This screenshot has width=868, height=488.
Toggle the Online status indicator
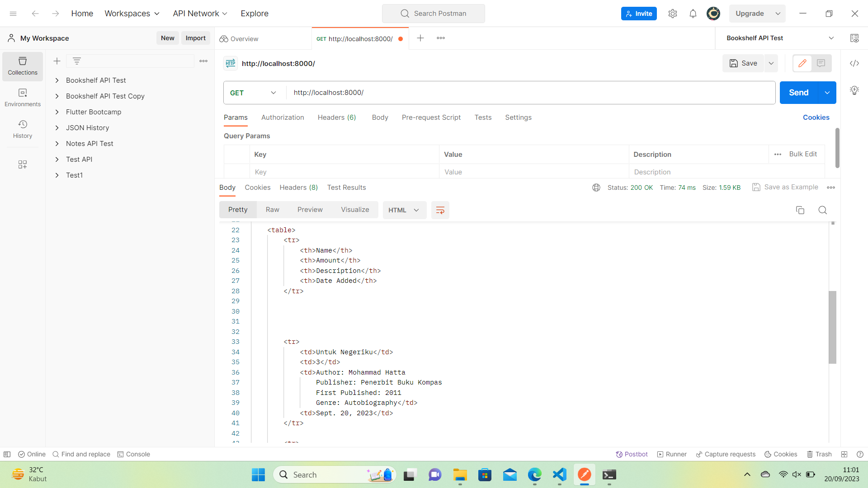coord(32,454)
